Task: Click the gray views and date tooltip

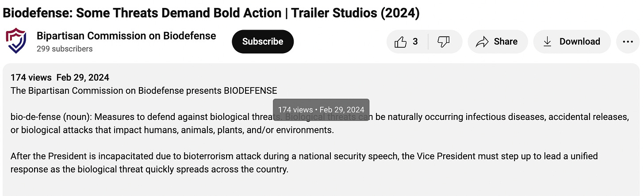Action: point(321,110)
